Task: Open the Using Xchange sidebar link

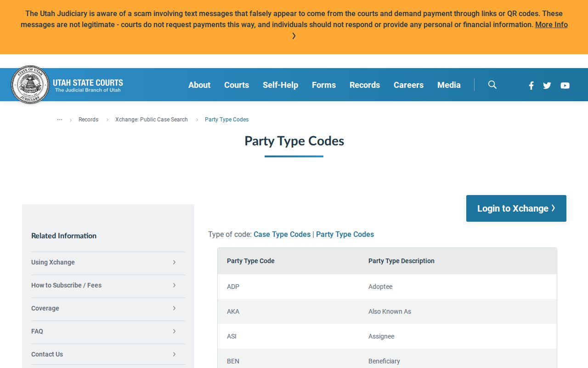Action: coord(53,262)
